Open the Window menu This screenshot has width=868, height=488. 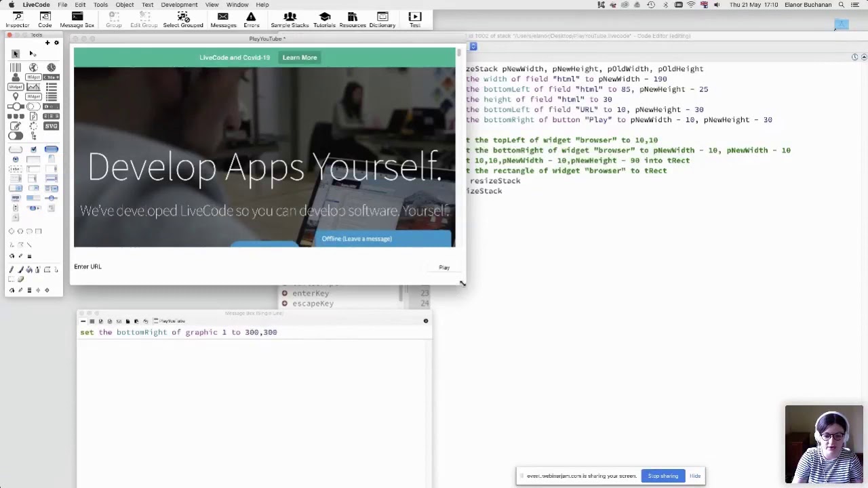(237, 5)
